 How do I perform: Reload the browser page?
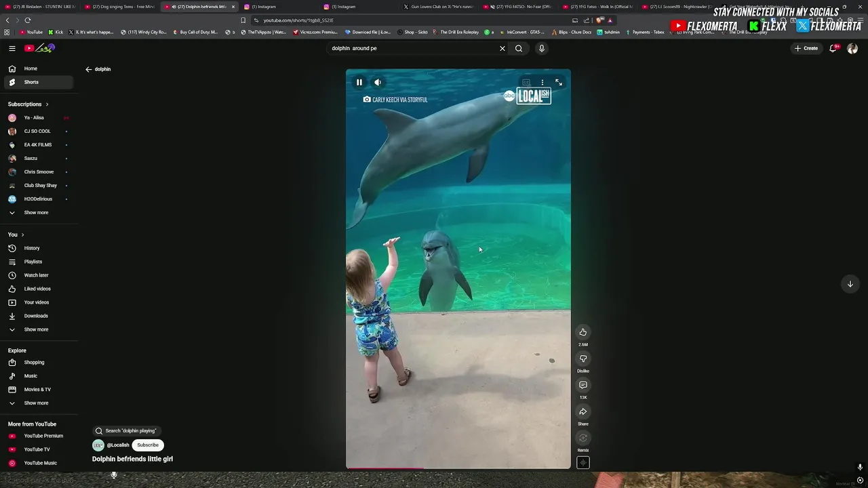click(28, 20)
